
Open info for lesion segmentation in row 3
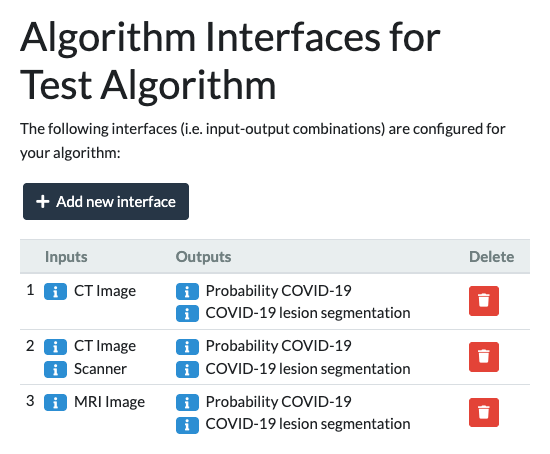coord(187,425)
